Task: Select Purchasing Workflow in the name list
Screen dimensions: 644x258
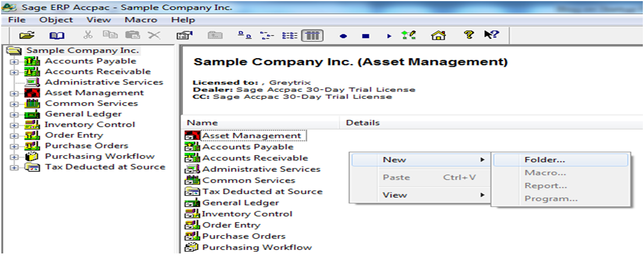Action: [x=257, y=247]
